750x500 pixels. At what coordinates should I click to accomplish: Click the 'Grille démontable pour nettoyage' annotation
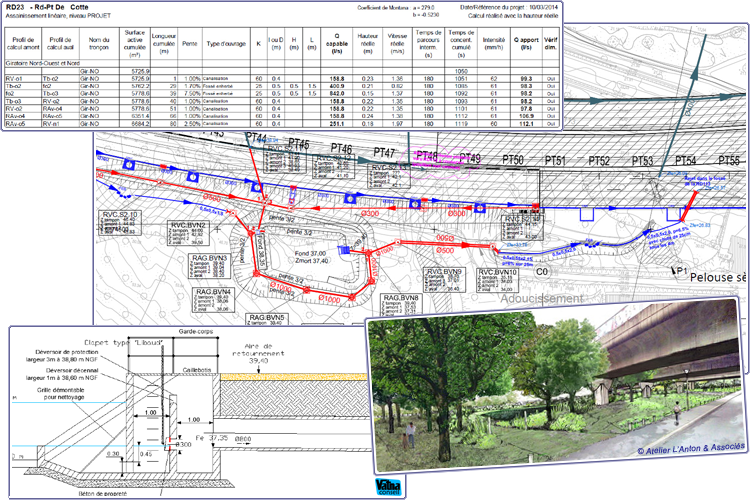pyautogui.click(x=61, y=393)
